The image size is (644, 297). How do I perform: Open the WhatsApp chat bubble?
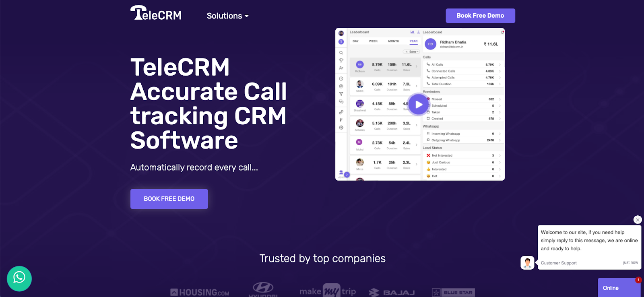(19, 278)
